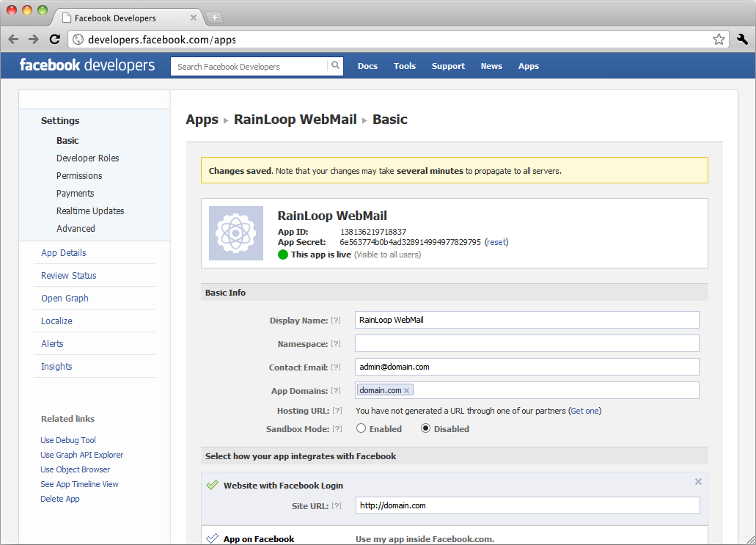Enable Sandbox Mode radio button
The width and height of the screenshot is (756, 545).
361,428
